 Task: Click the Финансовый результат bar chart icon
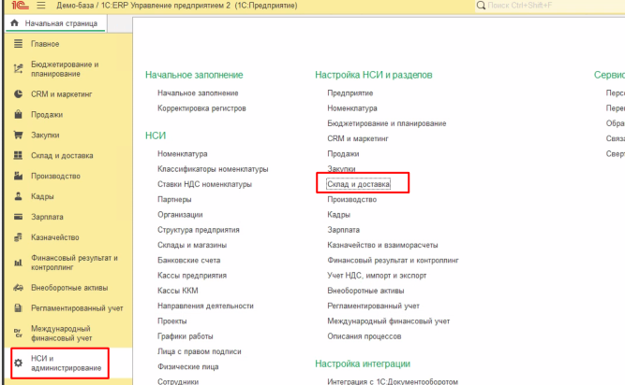point(18,262)
